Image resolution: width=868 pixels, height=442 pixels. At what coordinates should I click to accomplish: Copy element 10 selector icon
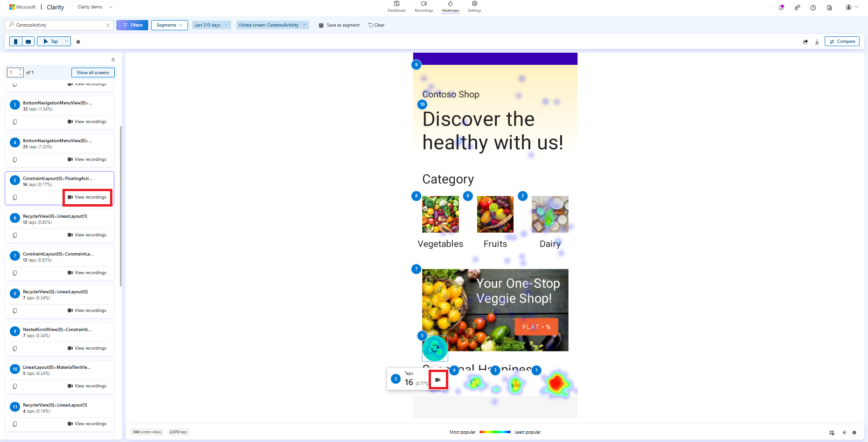(15, 387)
